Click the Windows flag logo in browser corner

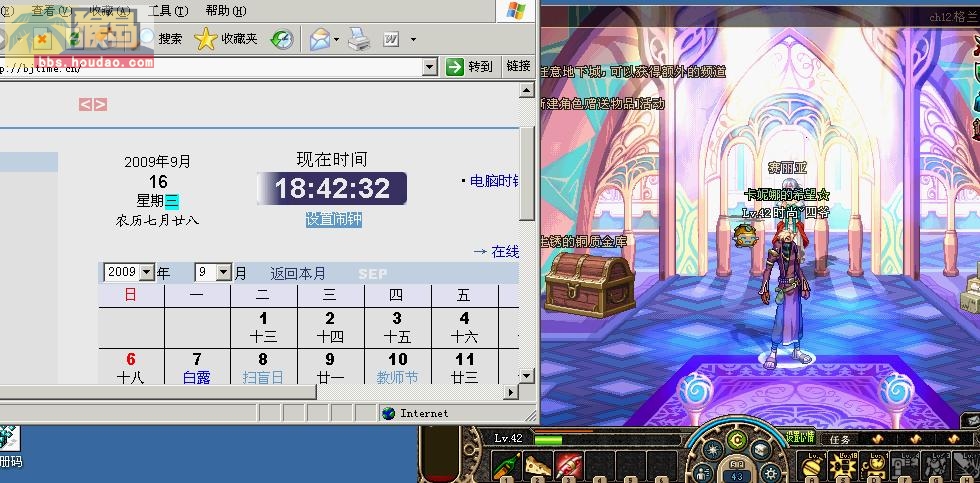click(516, 11)
